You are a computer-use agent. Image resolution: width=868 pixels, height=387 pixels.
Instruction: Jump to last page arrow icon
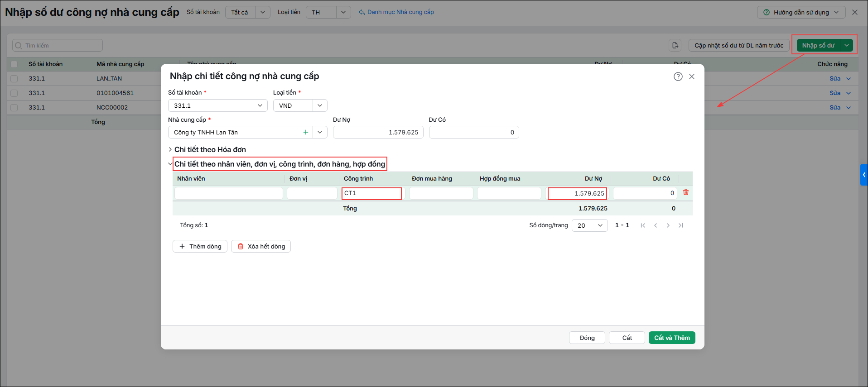click(680, 225)
